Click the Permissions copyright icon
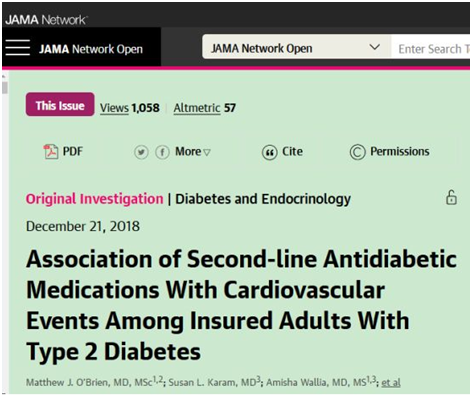 click(x=357, y=152)
